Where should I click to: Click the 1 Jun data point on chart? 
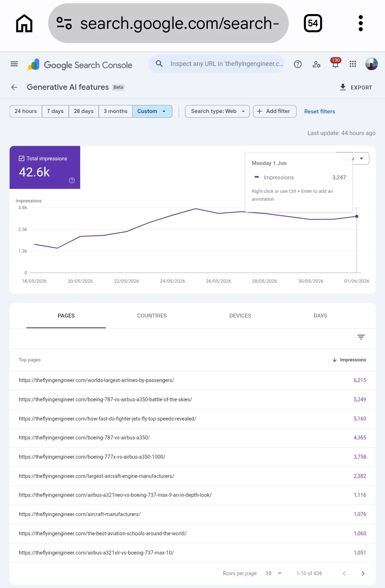click(357, 216)
